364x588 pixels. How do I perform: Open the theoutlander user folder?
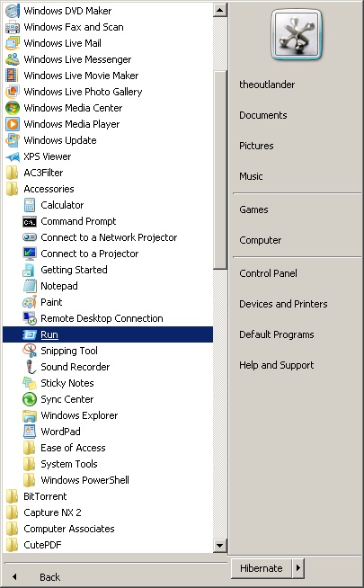(267, 85)
